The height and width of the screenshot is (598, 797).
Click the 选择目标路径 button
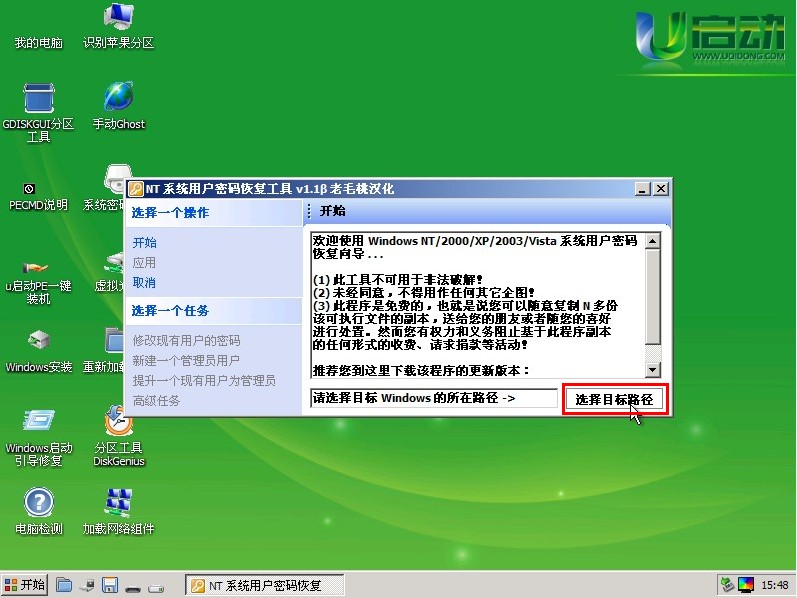click(x=614, y=399)
